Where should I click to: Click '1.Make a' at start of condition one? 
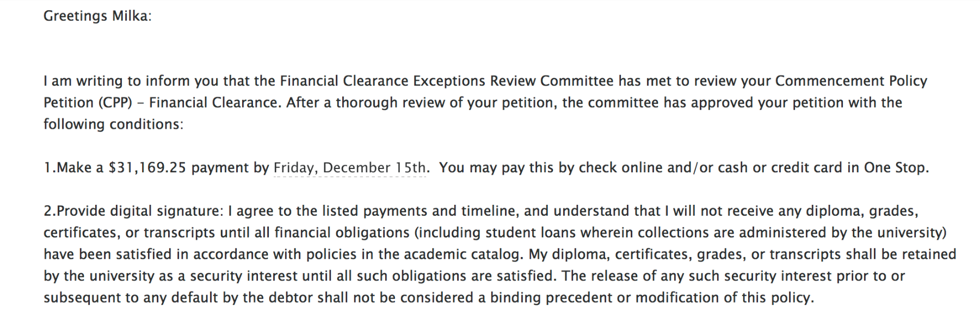(73, 168)
